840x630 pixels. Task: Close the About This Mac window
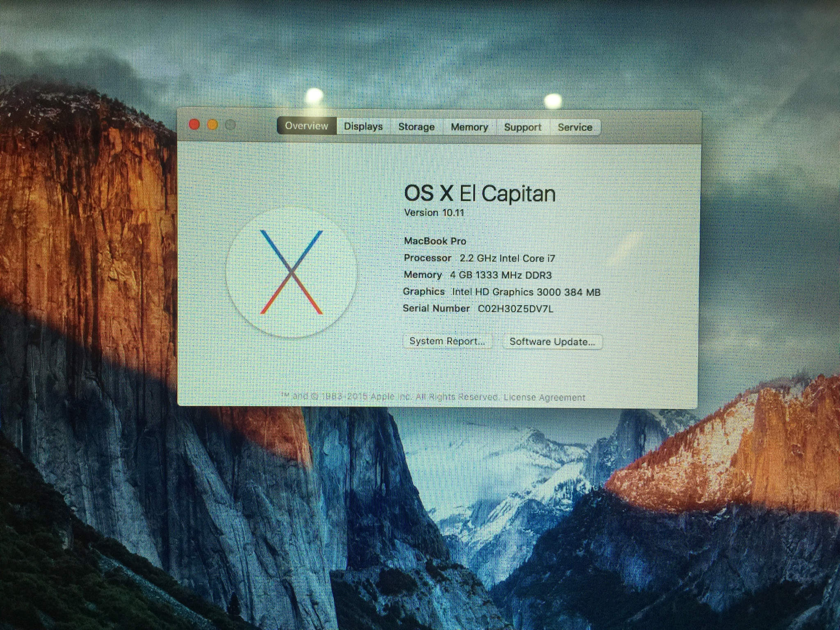pos(194,124)
